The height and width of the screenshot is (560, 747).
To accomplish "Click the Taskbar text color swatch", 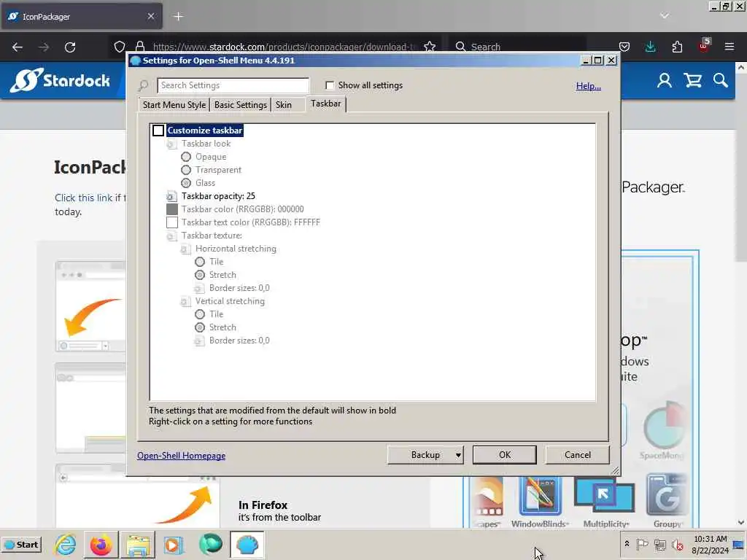I will [172, 222].
